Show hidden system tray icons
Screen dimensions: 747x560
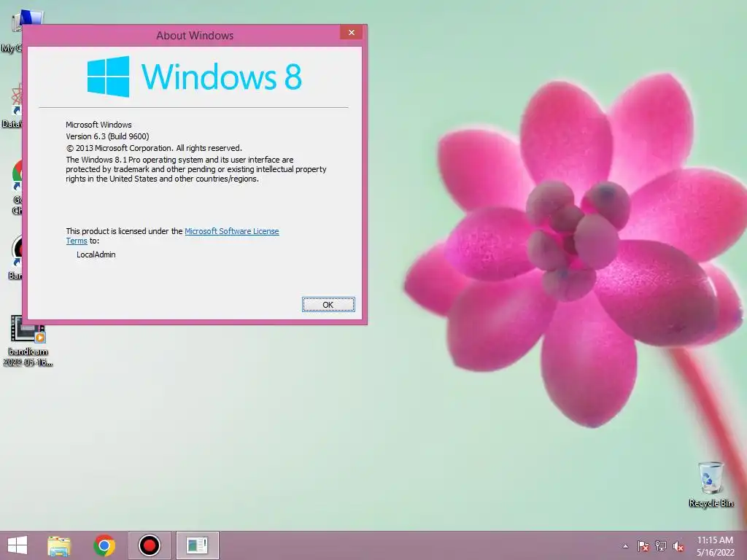point(625,546)
